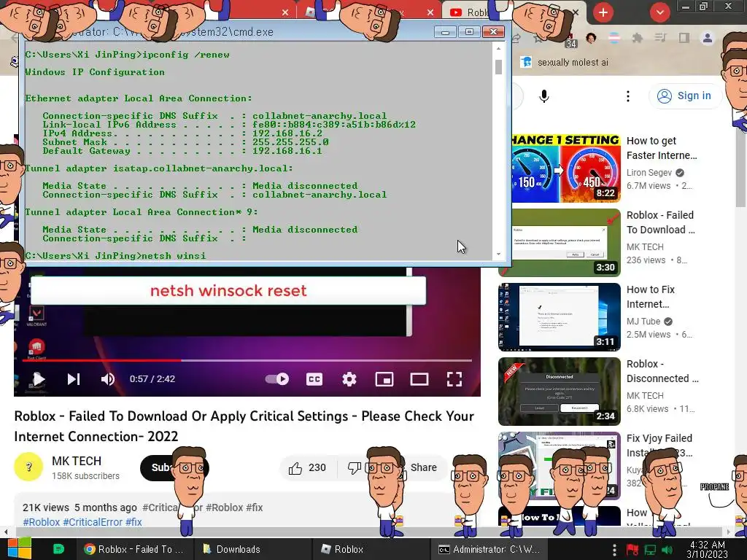The height and width of the screenshot is (560, 747).
Task: Open MJ Tube channel name
Action: 643,321
